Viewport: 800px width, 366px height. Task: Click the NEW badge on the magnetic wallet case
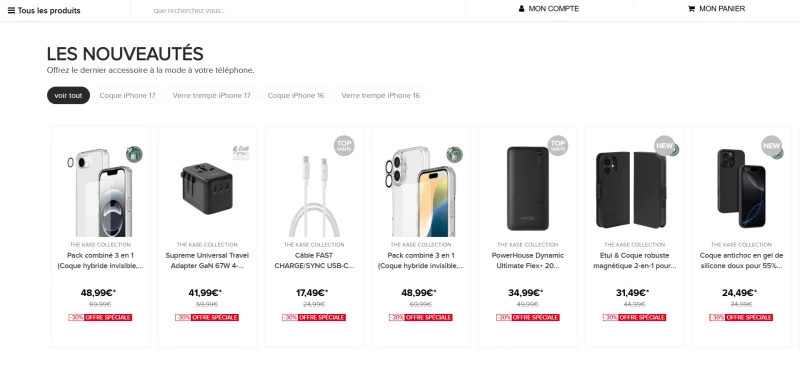pos(664,145)
